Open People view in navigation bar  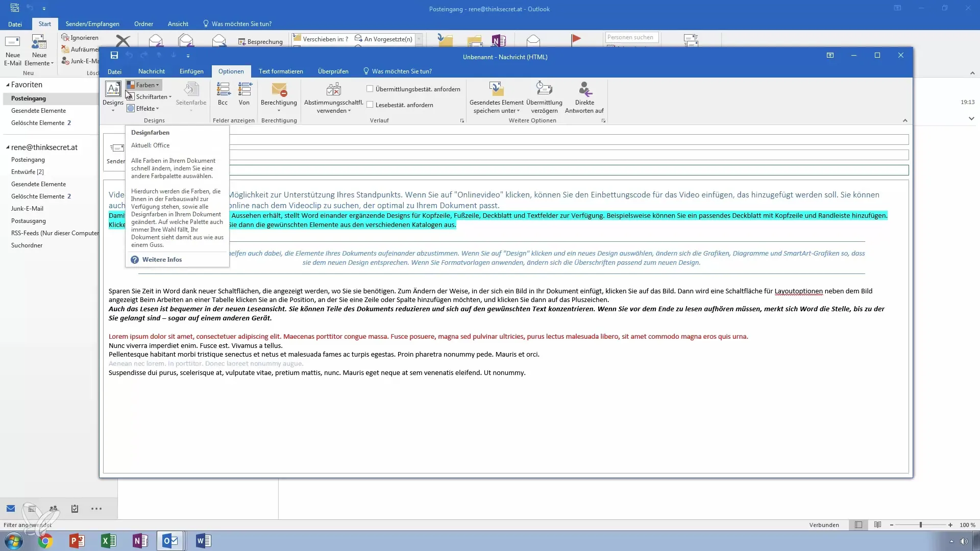tap(54, 508)
